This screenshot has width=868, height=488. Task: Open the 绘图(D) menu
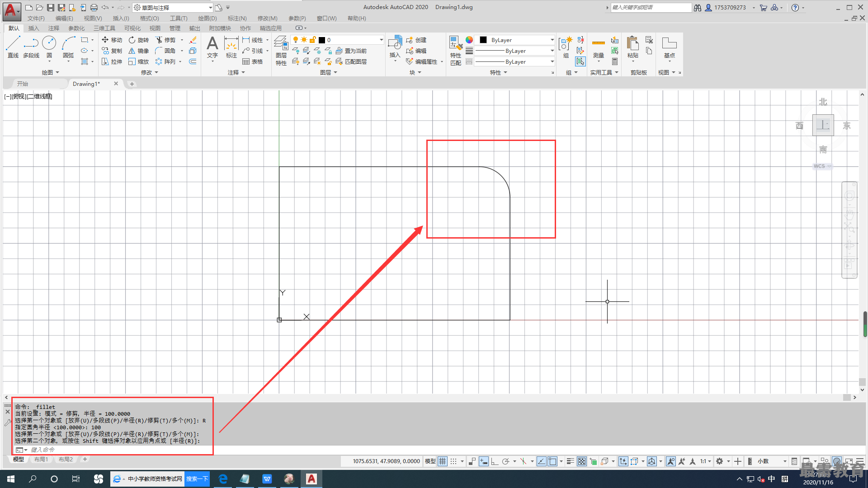coord(208,19)
